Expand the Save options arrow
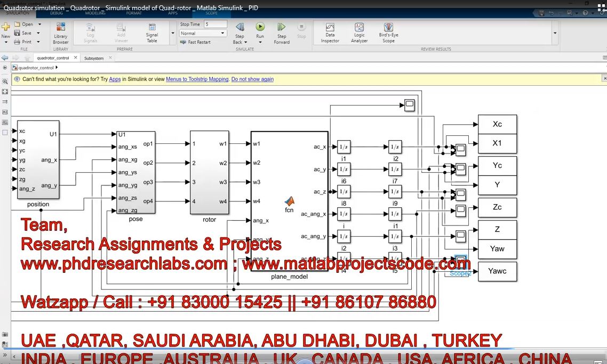This screenshot has width=607, height=364. point(39,33)
